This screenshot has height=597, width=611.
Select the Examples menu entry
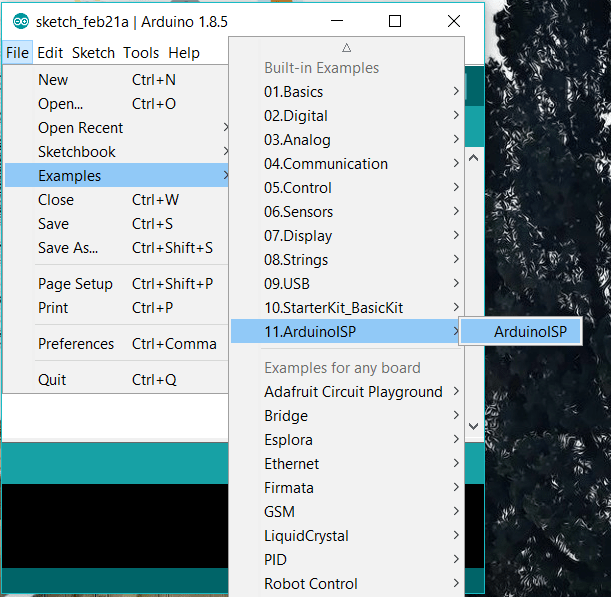117,176
